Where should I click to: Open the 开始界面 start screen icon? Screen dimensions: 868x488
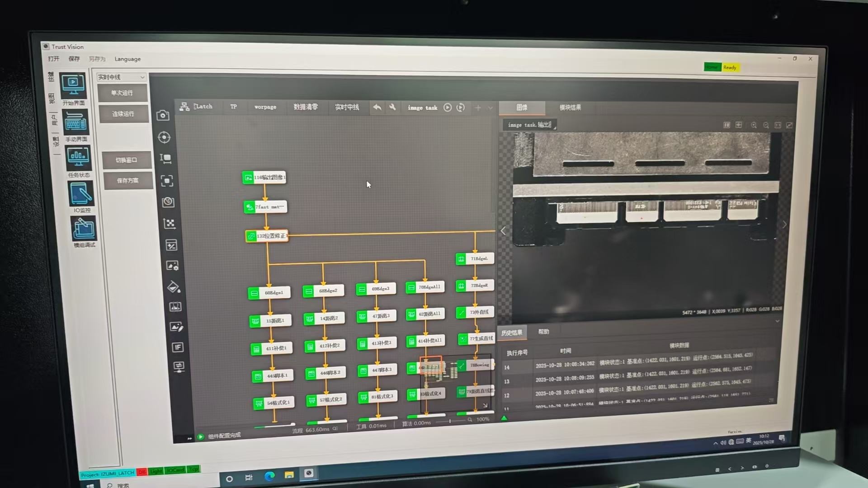73,87
